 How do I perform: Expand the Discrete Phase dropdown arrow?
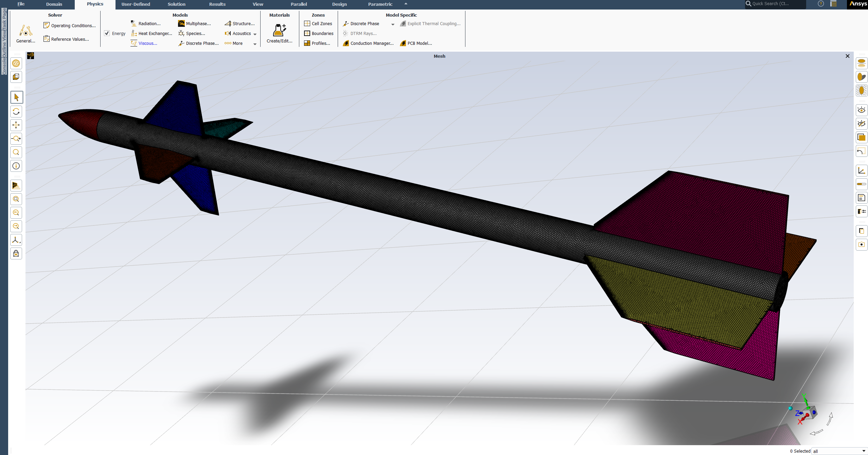point(393,24)
